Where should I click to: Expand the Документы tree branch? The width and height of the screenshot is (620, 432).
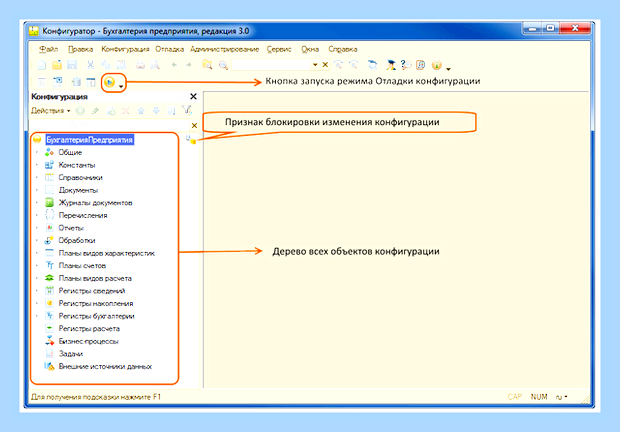37,190
